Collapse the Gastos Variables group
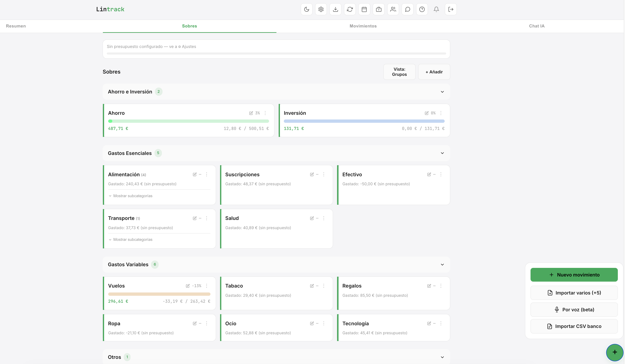This screenshot has width=625, height=364. (x=442, y=265)
